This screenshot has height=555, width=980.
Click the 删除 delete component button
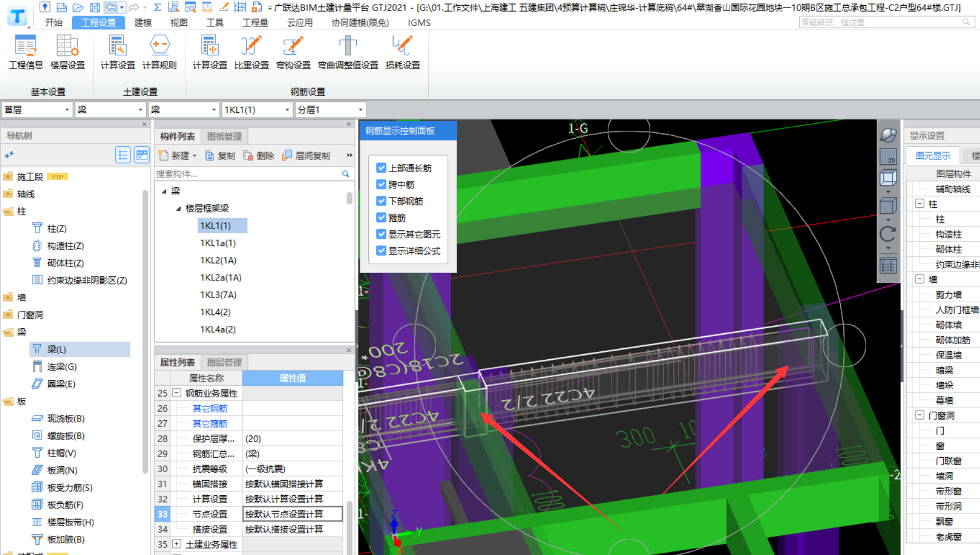pyautogui.click(x=258, y=155)
